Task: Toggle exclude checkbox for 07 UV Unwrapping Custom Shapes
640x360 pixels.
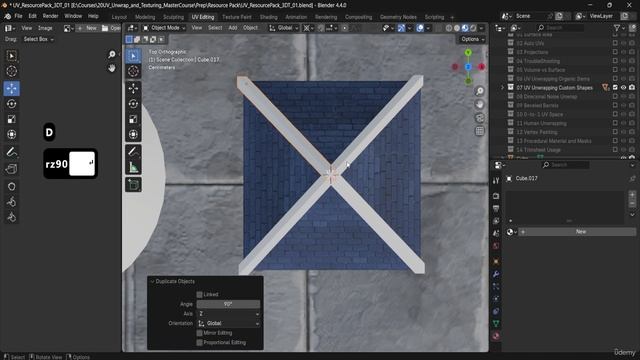Action: coord(615,87)
